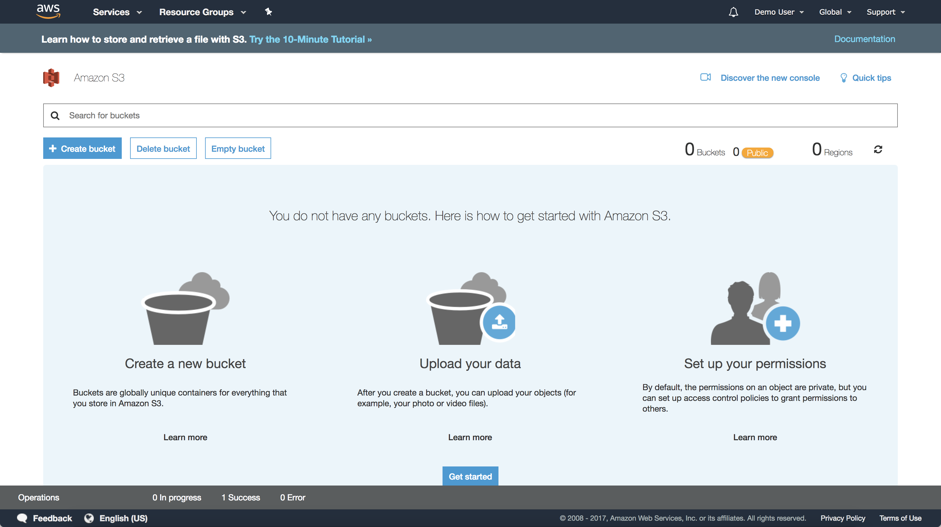
Task: Click the Set up your permissions heading
Action: coord(755,363)
